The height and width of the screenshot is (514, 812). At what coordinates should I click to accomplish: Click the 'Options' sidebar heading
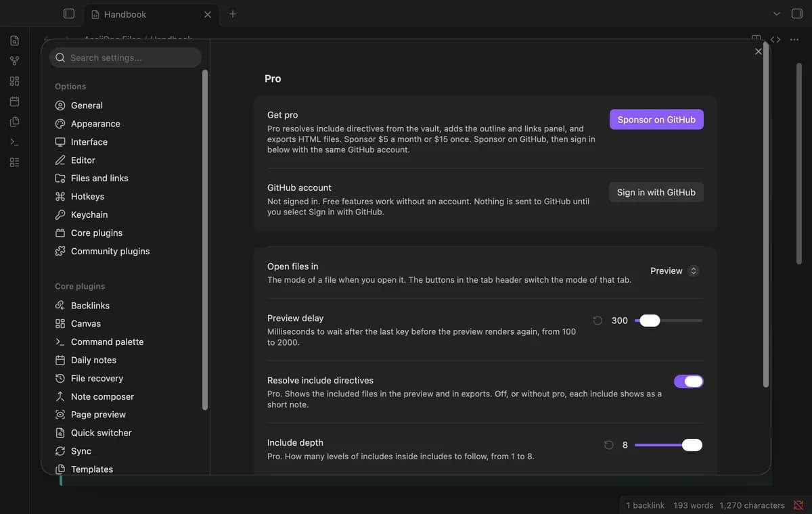[70, 87]
